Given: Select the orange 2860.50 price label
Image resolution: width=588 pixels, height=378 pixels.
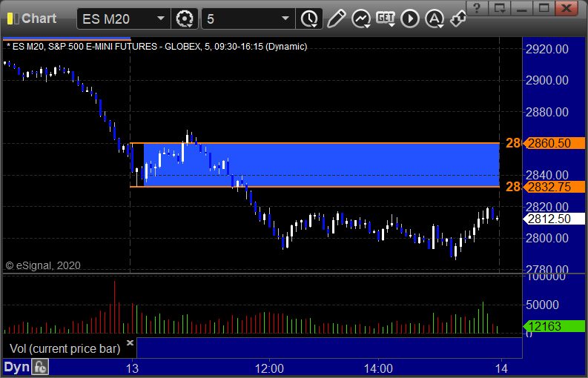Looking at the screenshot, I should coord(554,143).
